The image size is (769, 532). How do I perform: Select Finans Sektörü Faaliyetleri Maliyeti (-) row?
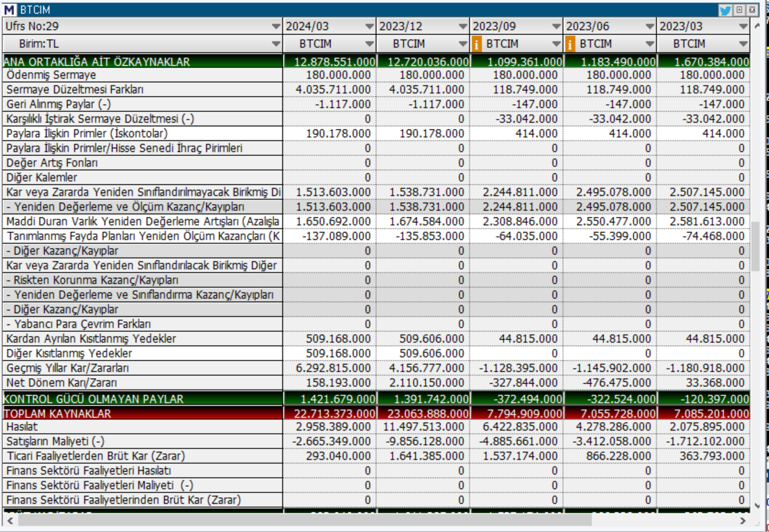pyautogui.click(x=143, y=485)
